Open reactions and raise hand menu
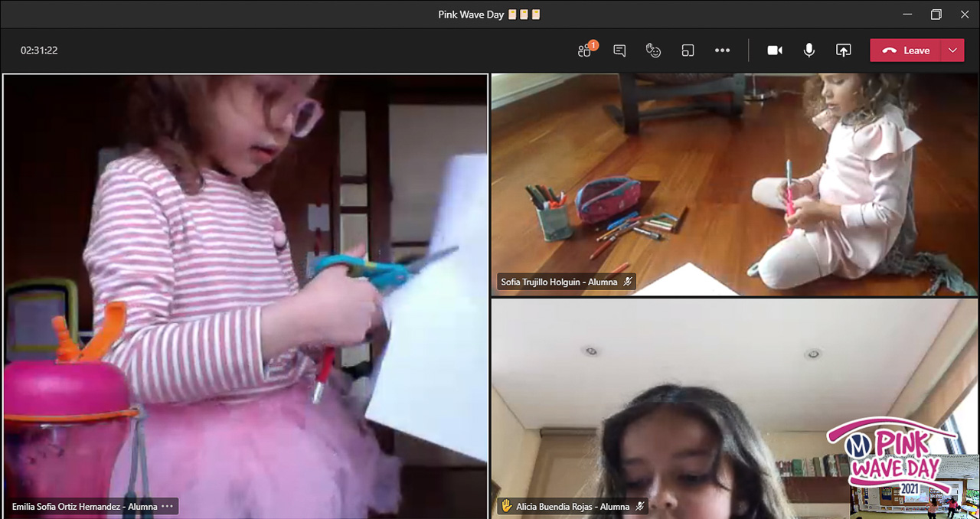 (x=653, y=51)
